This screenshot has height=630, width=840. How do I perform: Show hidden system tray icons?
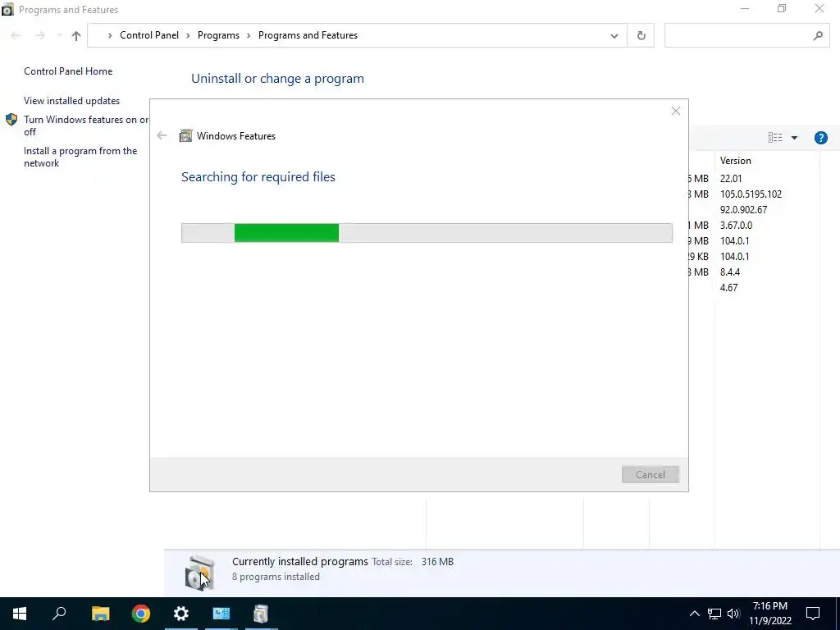point(694,614)
